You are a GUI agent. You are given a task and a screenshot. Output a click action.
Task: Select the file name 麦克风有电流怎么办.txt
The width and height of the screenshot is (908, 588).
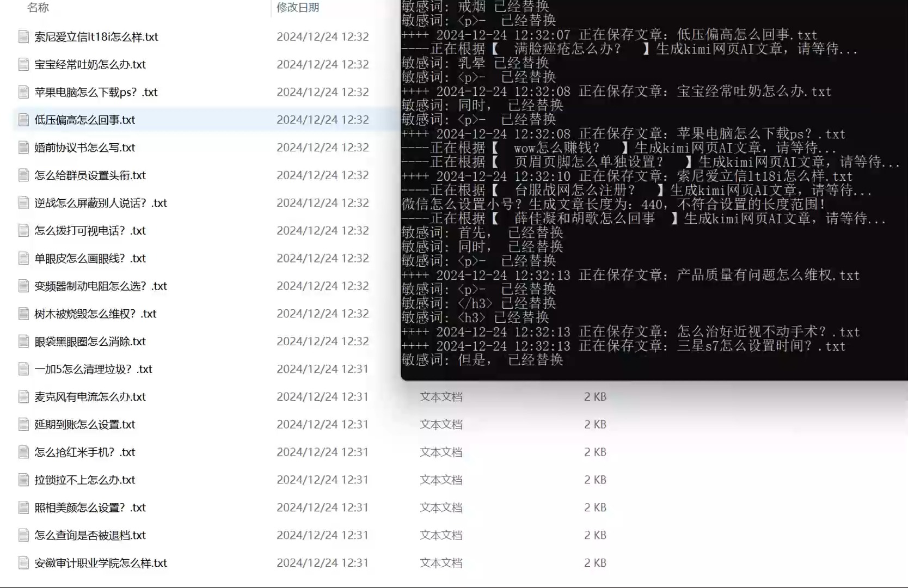(90, 397)
